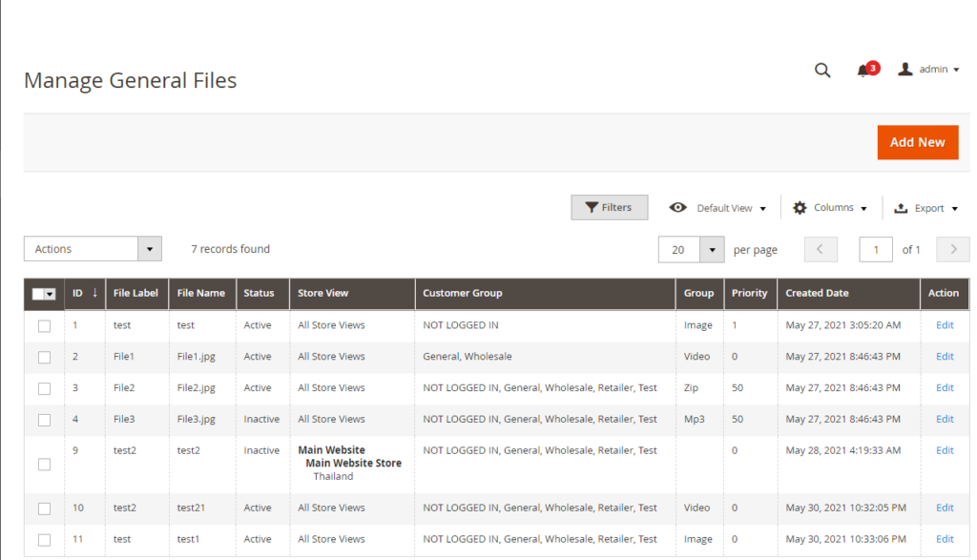
Task: Open the admin user menu
Action: (930, 69)
